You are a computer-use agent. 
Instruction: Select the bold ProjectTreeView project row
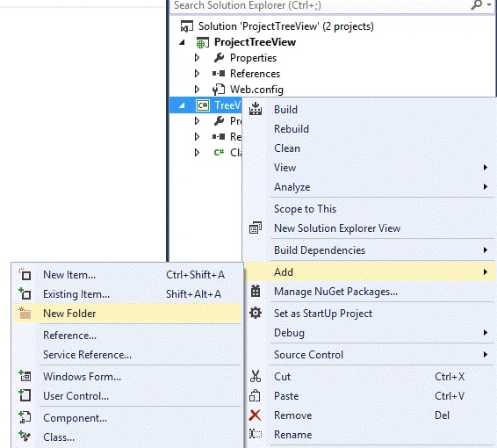pyautogui.click(x=333, y=42)
